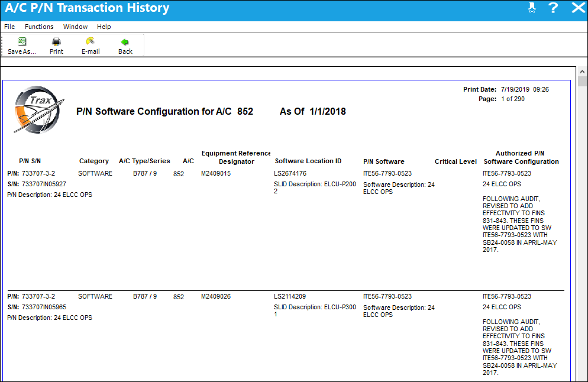Click the vertical scrollbar thumb
Viewport: 588px width, 382px height.
[582, 81]
